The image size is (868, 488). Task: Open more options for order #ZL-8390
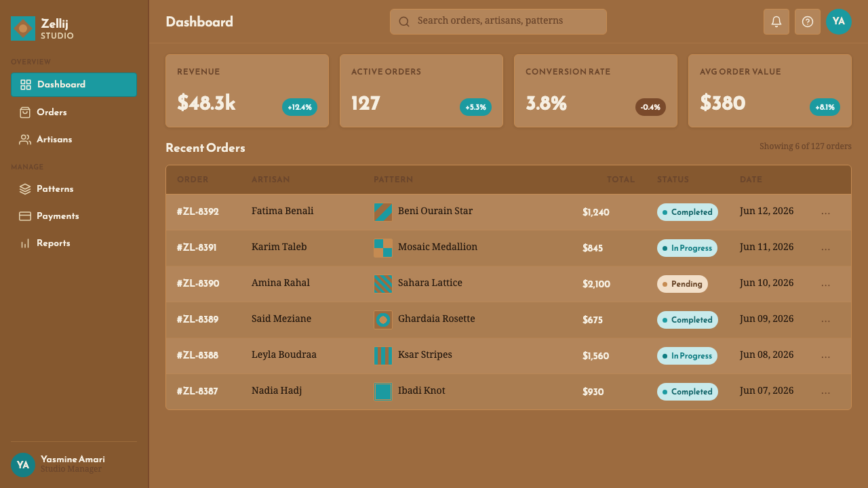(x=825, y=285)
